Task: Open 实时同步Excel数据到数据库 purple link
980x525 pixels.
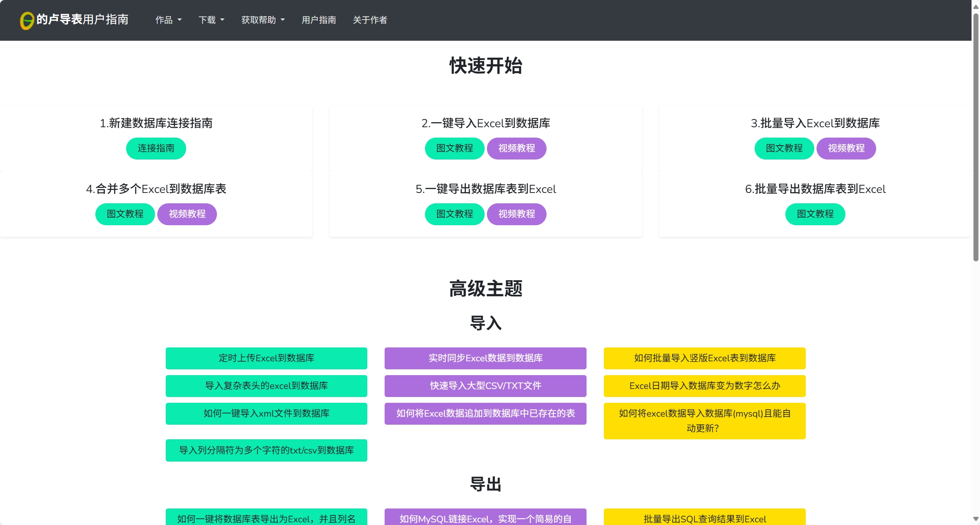Action: click(485, 358)
